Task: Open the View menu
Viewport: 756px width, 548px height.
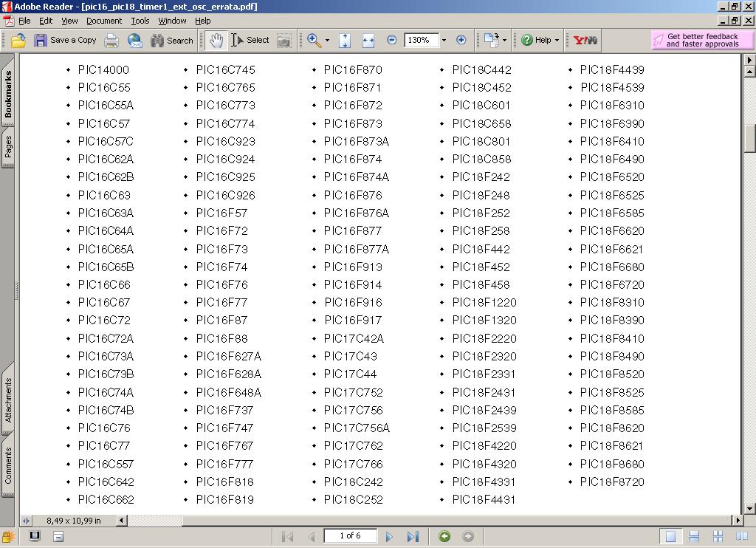Action: tap(69, 21)
